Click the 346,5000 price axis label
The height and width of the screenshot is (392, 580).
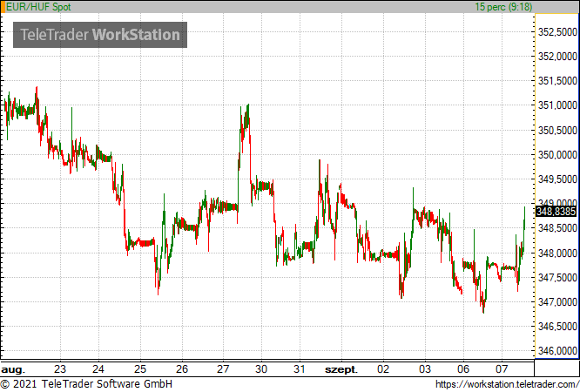pyautogui.click(x=557, y=327)
